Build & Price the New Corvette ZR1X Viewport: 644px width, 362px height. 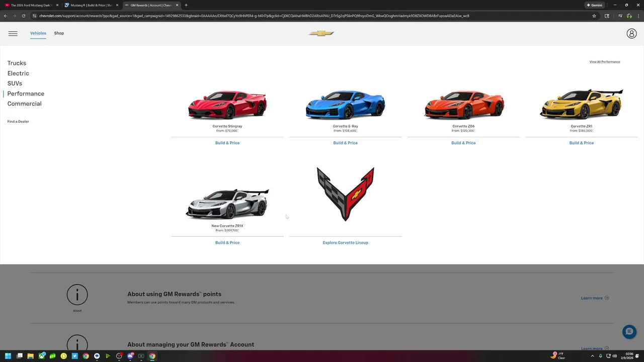[x=227, y=242]
